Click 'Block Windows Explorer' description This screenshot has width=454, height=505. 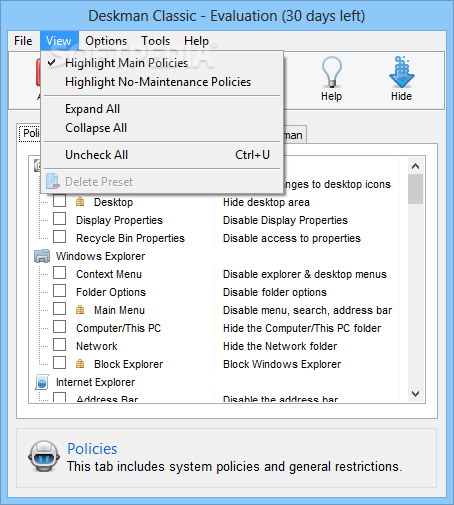pos(282,364)
